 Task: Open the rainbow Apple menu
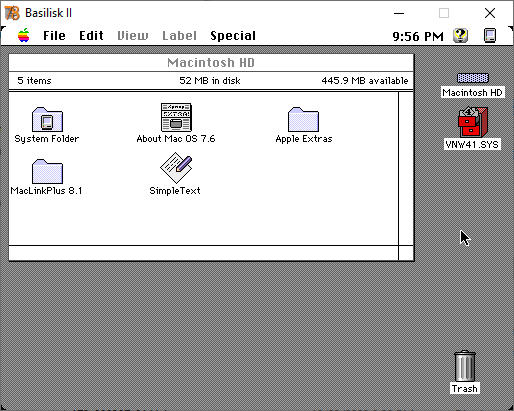tap(24, 35)
